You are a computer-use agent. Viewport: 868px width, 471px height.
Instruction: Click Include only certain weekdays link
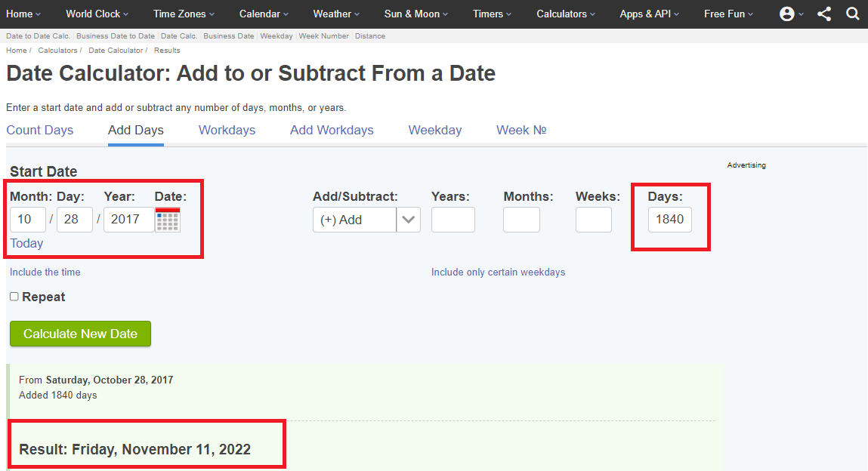click(499, 272)
